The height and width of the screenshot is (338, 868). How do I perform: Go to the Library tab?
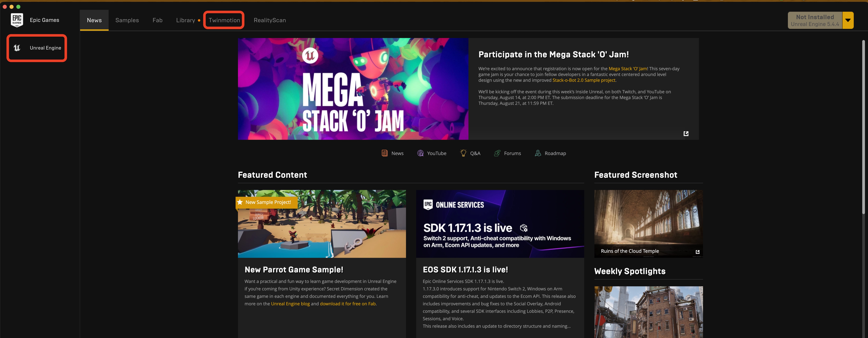coord(185,20)
